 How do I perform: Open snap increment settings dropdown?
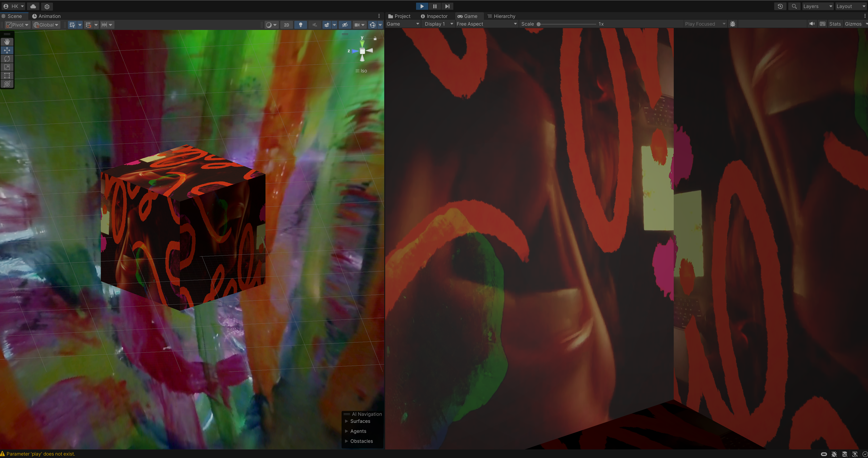pos(107,25)
